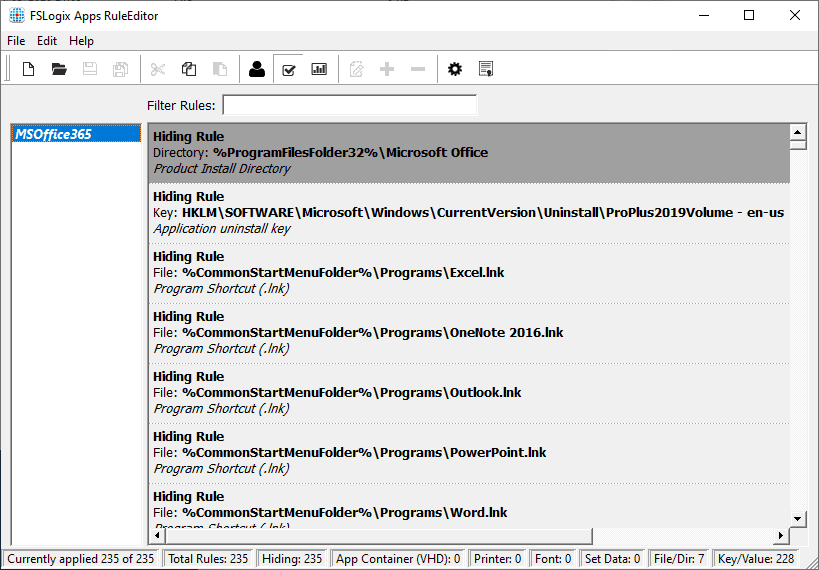This screenshot has height=570, width=819.
Task: Click the Add Rule plus icon
Action: coord(387,69)
